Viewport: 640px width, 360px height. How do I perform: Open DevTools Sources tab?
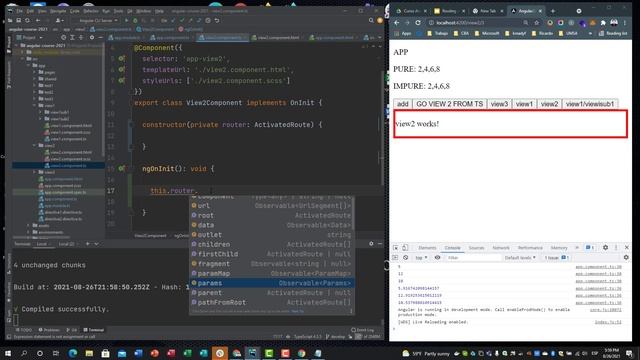[476, 248]
